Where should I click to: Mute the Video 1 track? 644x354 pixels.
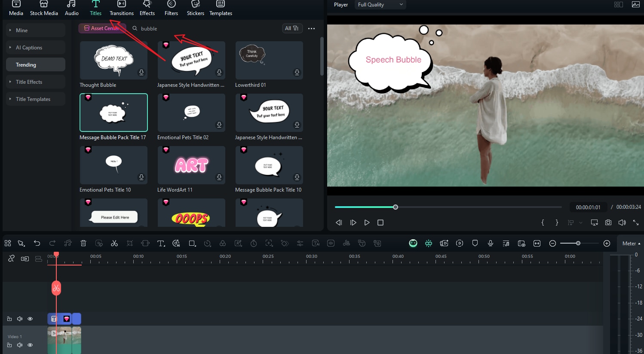tap(20, 345)
